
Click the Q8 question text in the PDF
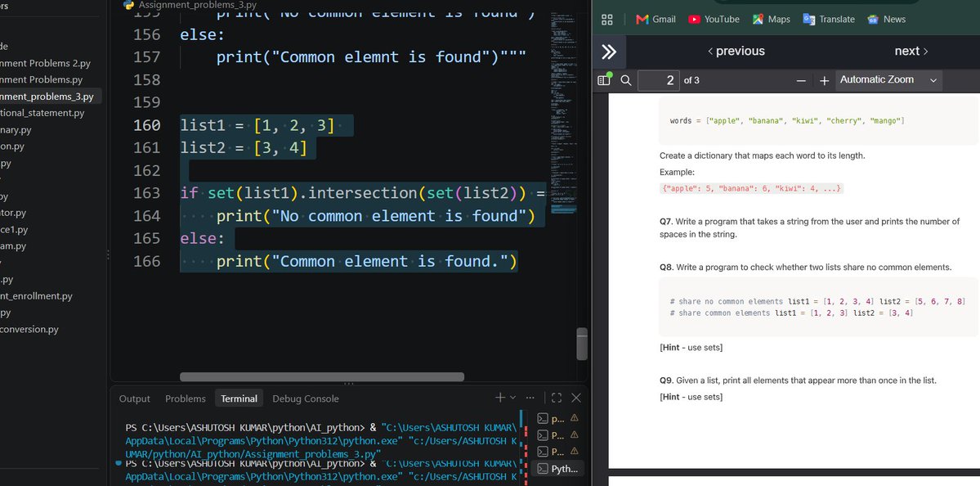tap(806, 267)
